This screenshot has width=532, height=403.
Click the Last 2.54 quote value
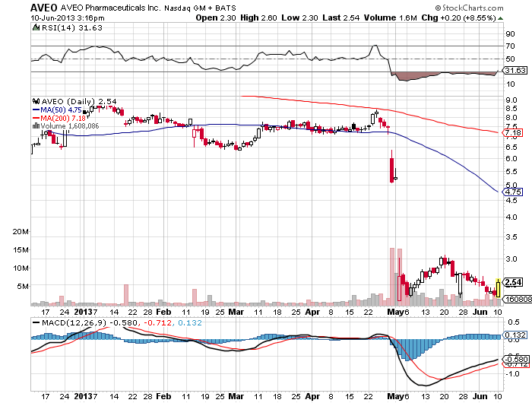[341, 17]
